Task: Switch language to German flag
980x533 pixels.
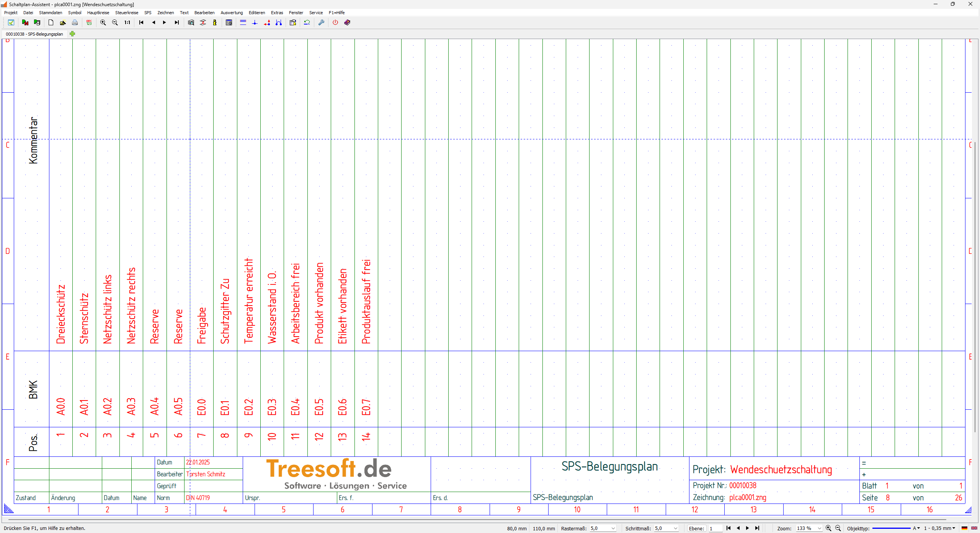Action: (964, 528)
